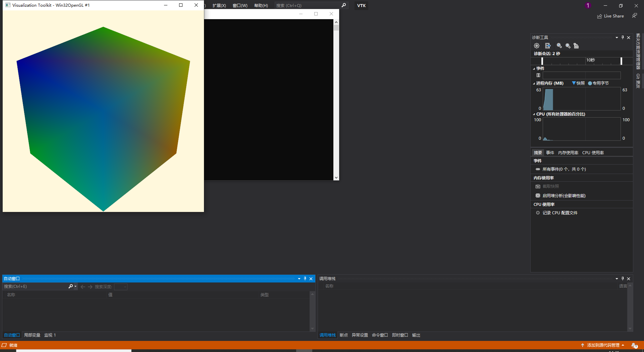Zoom out on the diagnostic timeline
This screenshot has height=352, width=644.
(x=568, y=46)
